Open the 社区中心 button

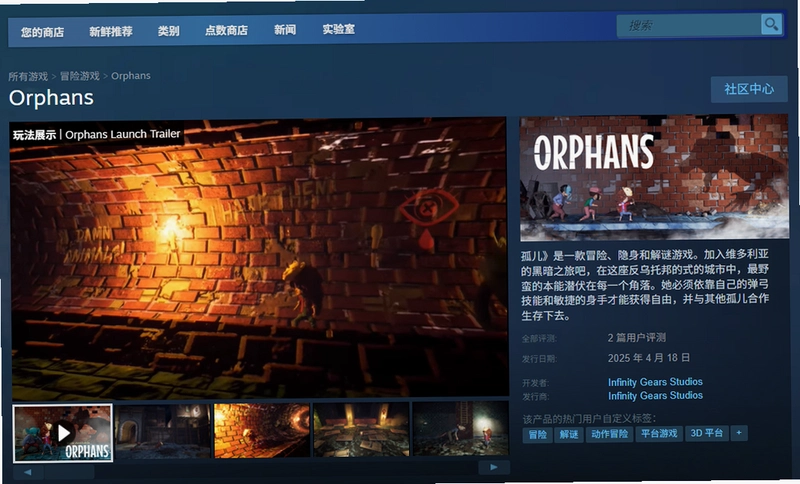click(x=749, y=89)
